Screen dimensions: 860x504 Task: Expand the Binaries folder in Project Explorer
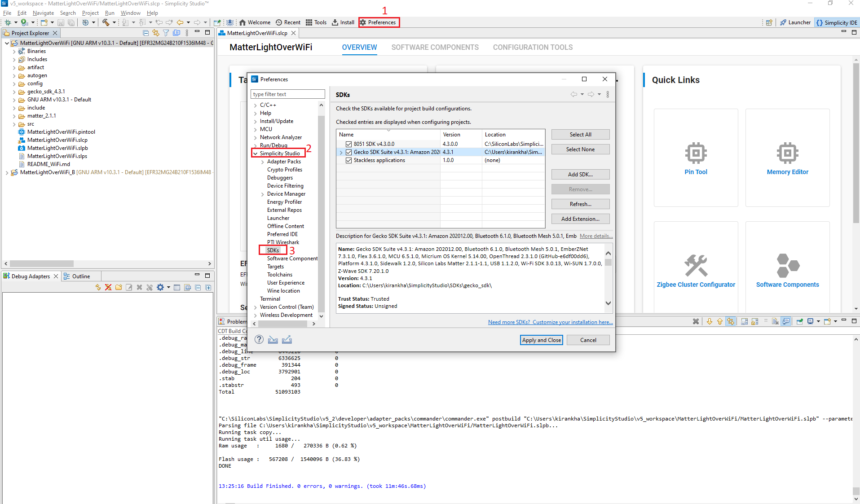click(14, 52)
